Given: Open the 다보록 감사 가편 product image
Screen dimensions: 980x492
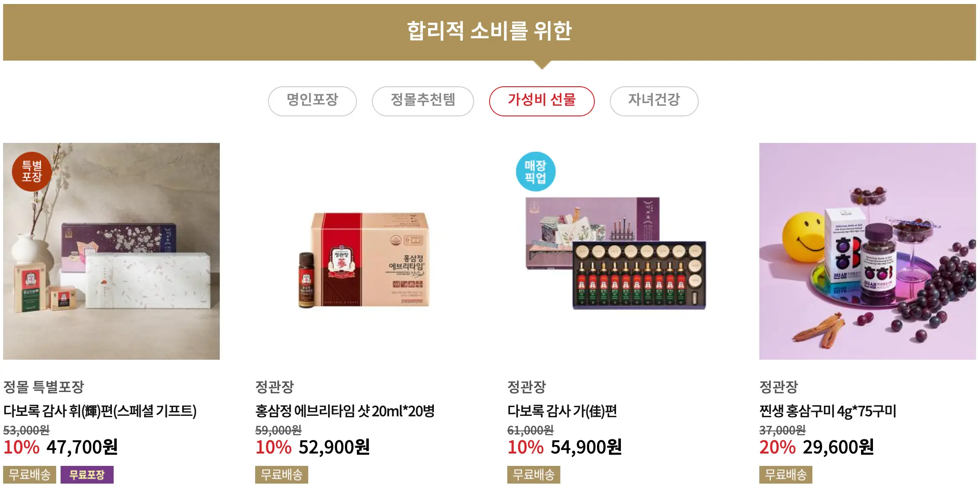Looking at the screenshot, I should [x=616, y=251].
